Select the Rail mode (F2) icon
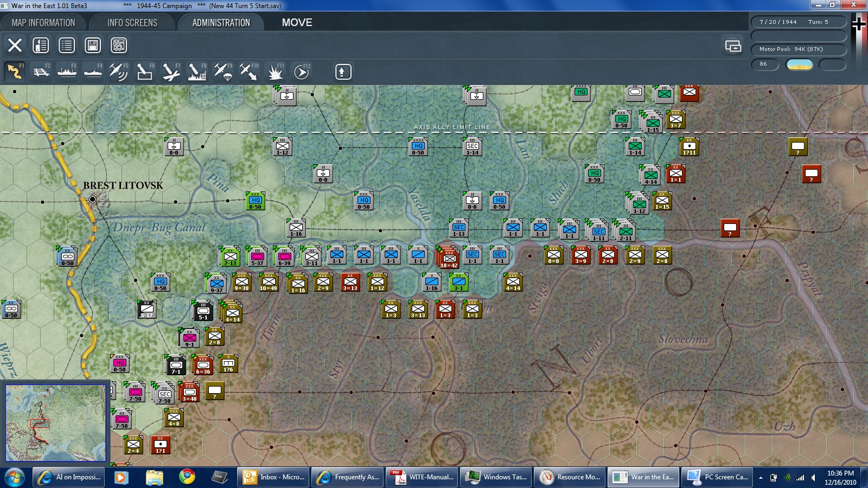The height and width of the screenshot is (488, 868). point(41,72)
